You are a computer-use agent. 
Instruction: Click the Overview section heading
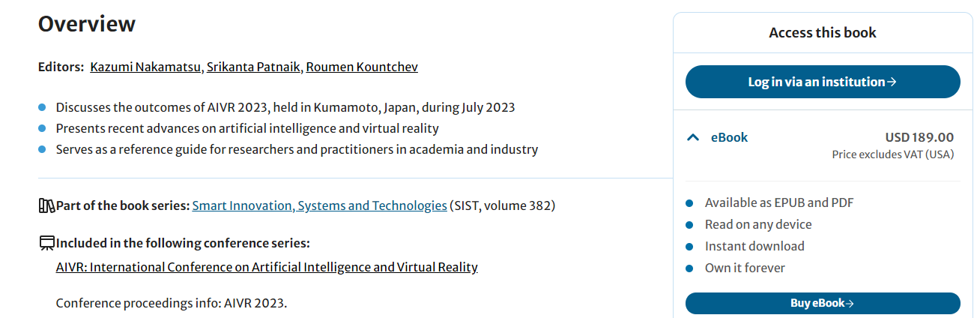pos(87,24)
